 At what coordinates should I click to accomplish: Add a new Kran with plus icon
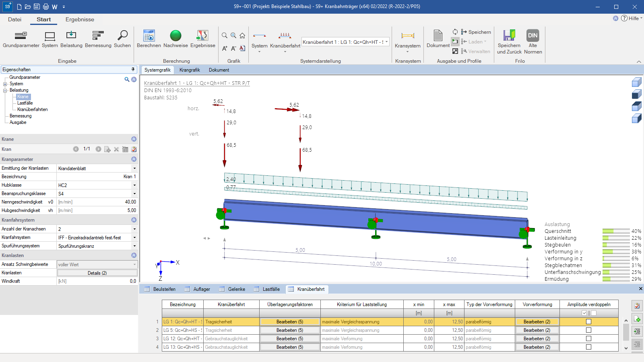(x=107, y=149)
